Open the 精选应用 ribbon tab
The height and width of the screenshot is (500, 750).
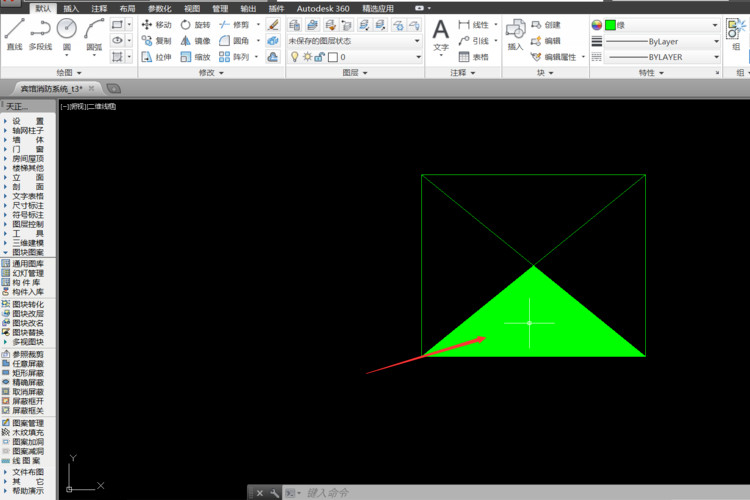(378, 9)
